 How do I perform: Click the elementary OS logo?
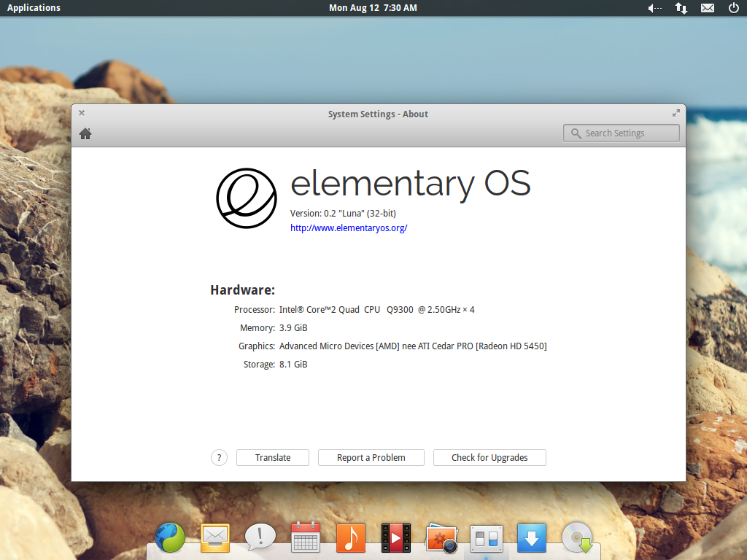tap(247, 198)
